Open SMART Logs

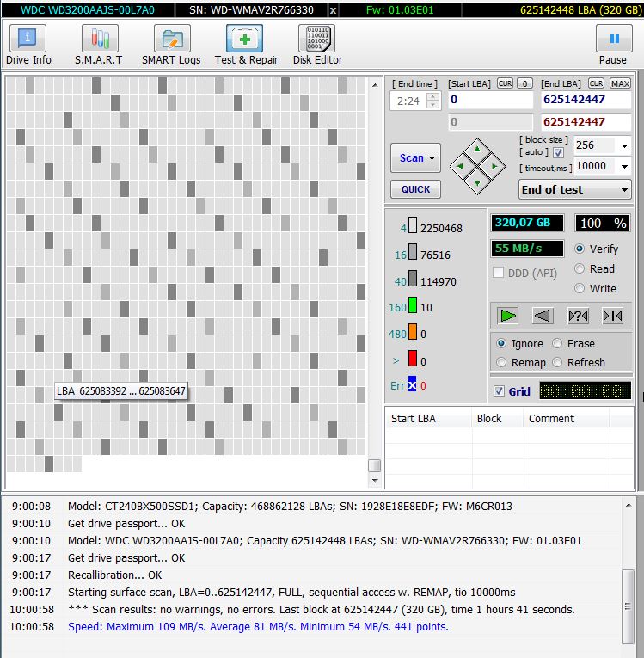tap(171, 45)
